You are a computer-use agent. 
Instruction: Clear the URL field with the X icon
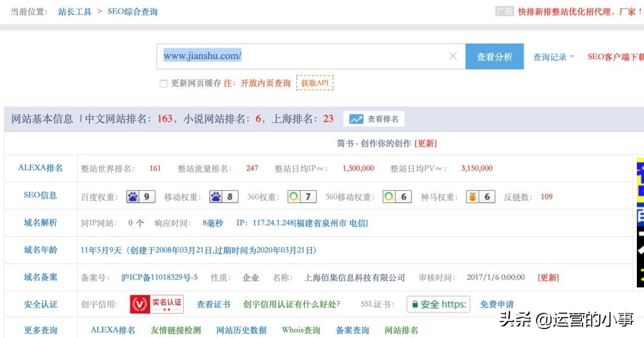[453, 56]
